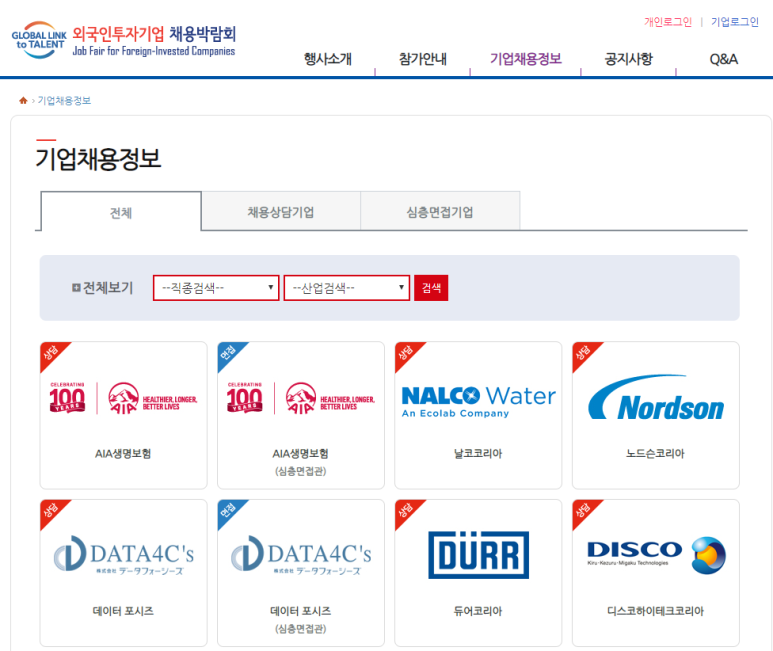
Task: Open the DATA4C's (심층면접관) logo
Action: 301,555
